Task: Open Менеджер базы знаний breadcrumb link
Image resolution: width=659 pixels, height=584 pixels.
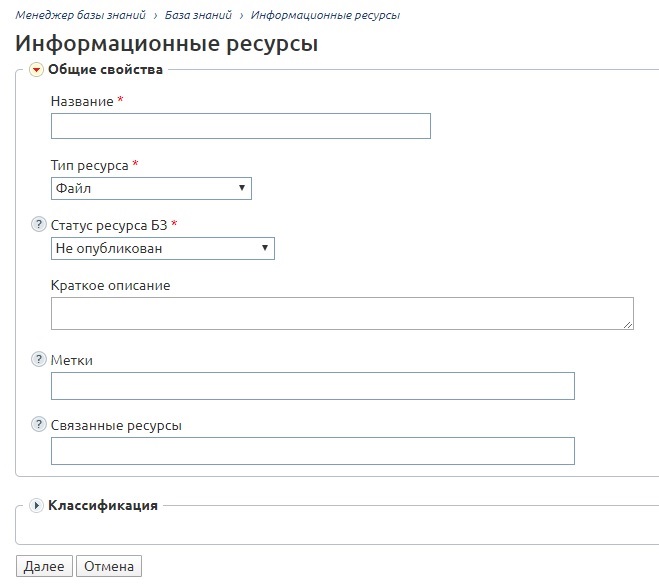Action: coord(81,16)
